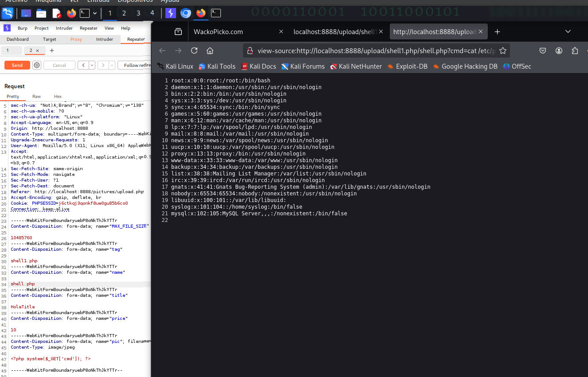
Task: Switch request view to Pretty
Action: click(x=13, y=96)
